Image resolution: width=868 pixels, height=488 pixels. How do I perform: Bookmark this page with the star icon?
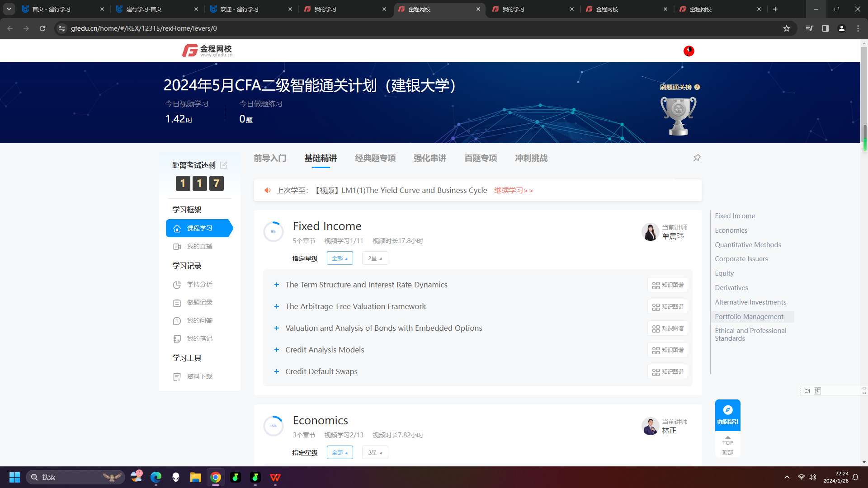(x=787, y=28)
